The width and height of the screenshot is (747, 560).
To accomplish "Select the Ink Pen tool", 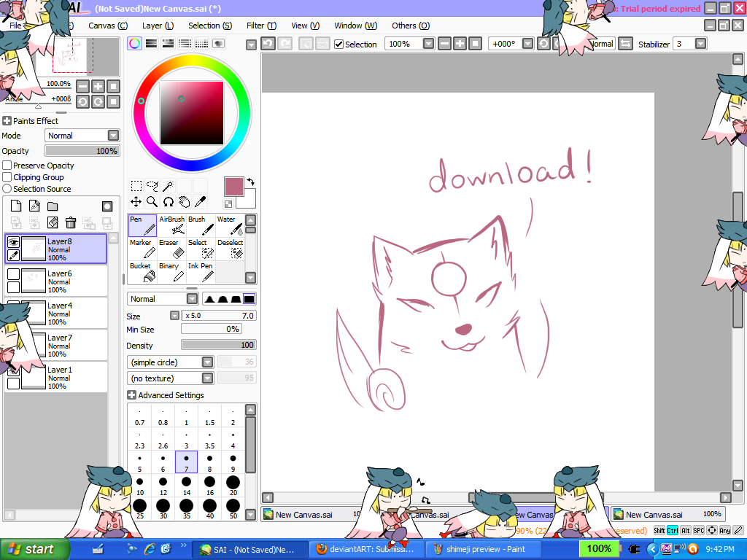I will [201, 272].
